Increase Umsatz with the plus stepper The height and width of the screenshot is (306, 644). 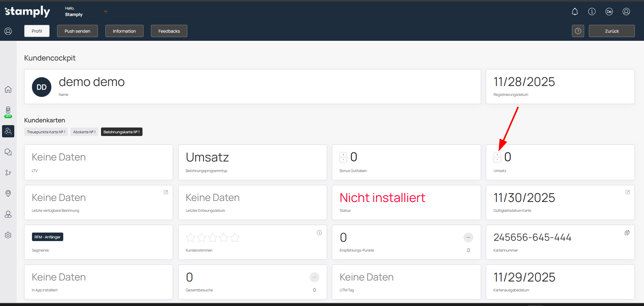497,155
